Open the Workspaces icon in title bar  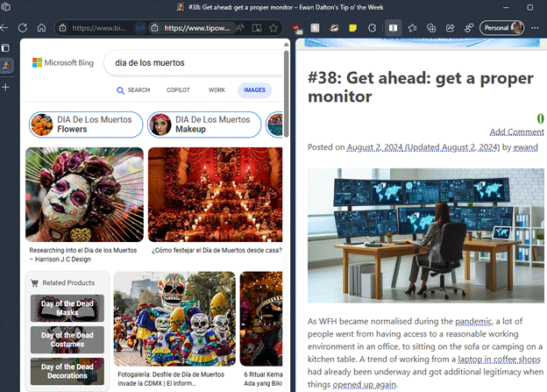point(5,7)
